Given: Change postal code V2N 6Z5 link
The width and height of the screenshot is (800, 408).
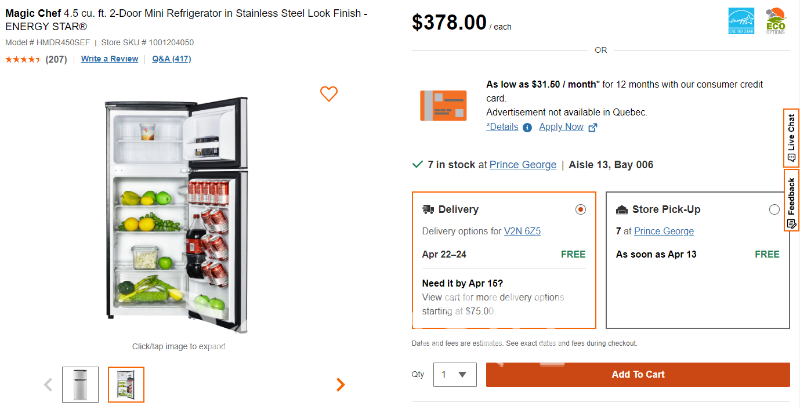Looking at the screenshot, I should (x=522, y=231).
